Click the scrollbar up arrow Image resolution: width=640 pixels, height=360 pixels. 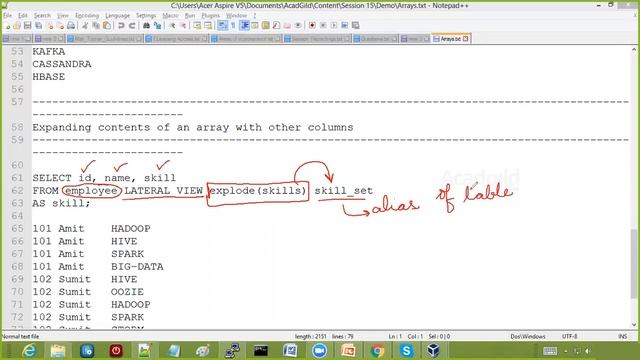[x=634, y=50]
